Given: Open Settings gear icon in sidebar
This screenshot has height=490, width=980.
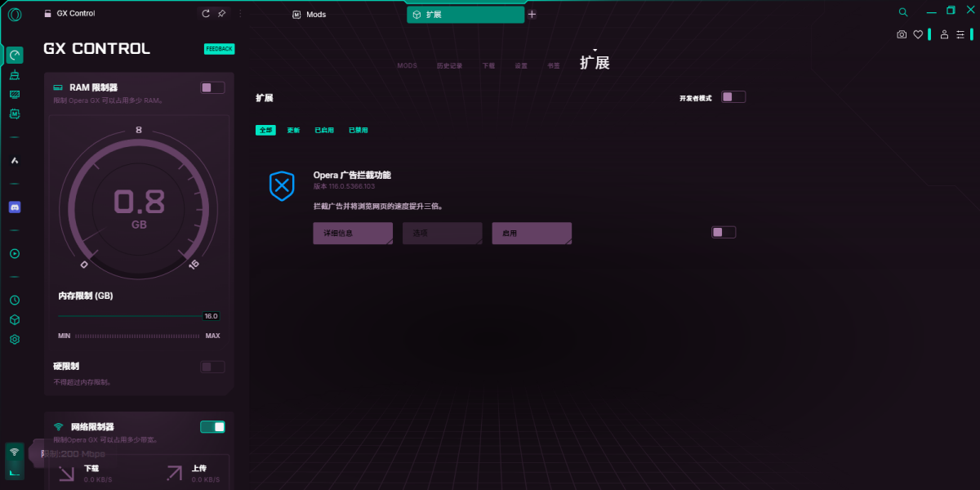Looking at the screenshot, I should 15,340.
